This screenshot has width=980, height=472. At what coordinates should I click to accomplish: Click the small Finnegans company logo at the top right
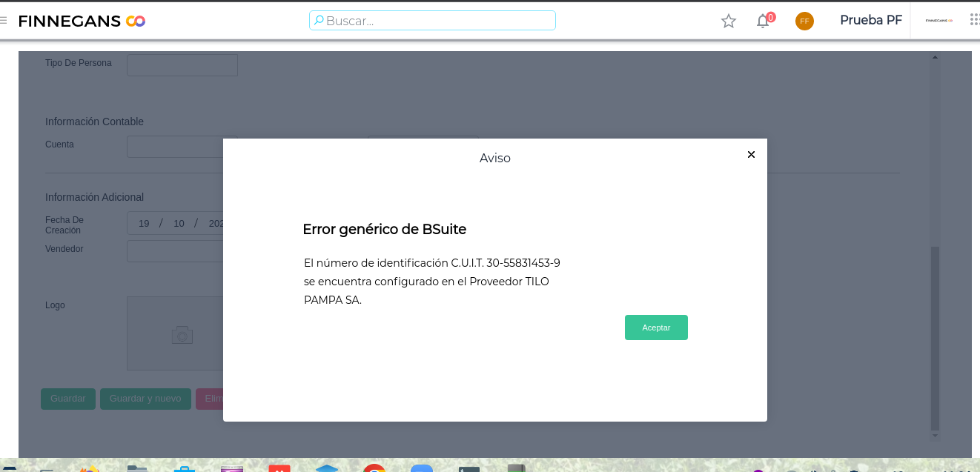[x=939, y=21]
